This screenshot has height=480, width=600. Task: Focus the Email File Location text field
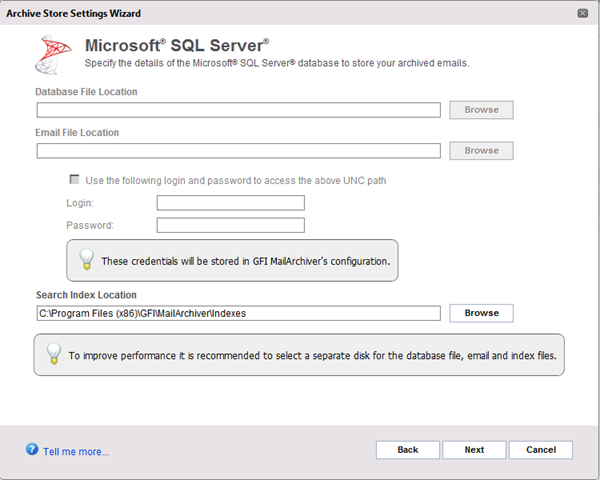239,151
